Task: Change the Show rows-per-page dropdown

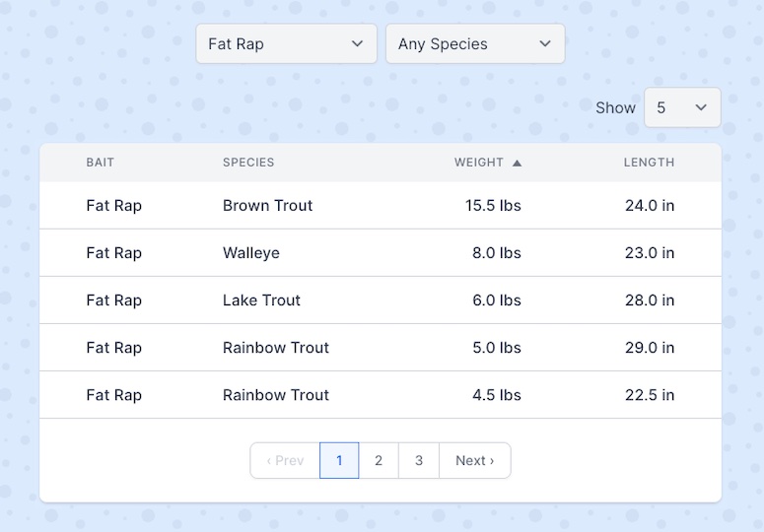Action: point(682,107)
